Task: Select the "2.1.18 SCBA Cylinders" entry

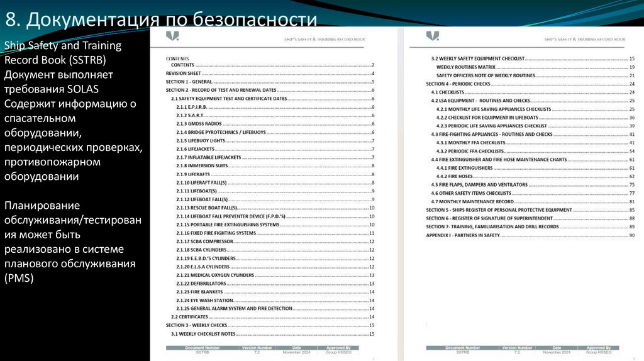Action: pos(275,250)
